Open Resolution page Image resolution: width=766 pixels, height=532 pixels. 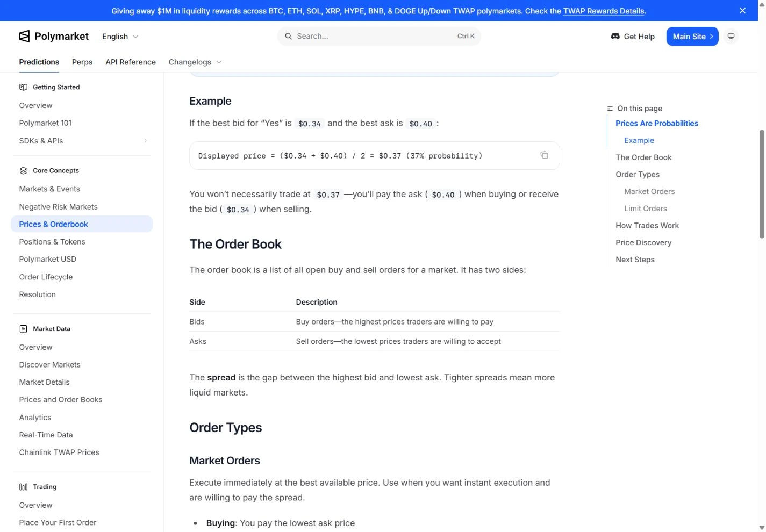tap(37, 294)
